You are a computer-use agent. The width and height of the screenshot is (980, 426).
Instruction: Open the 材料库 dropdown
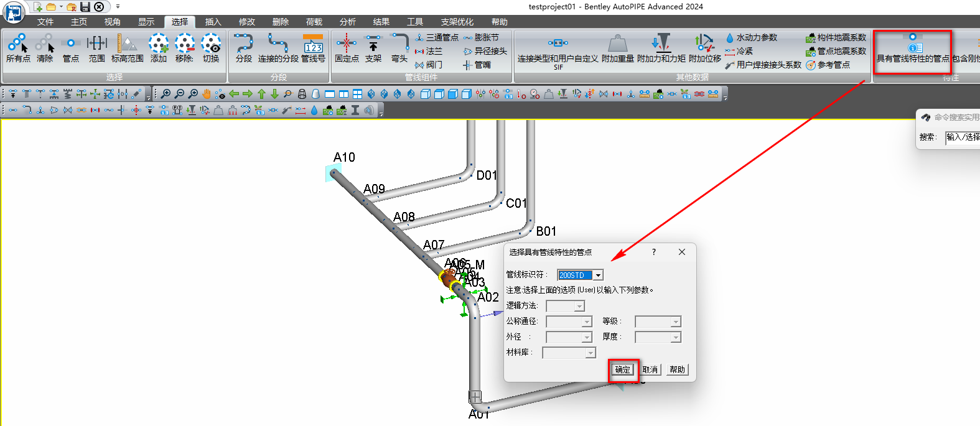pos(569,353)
